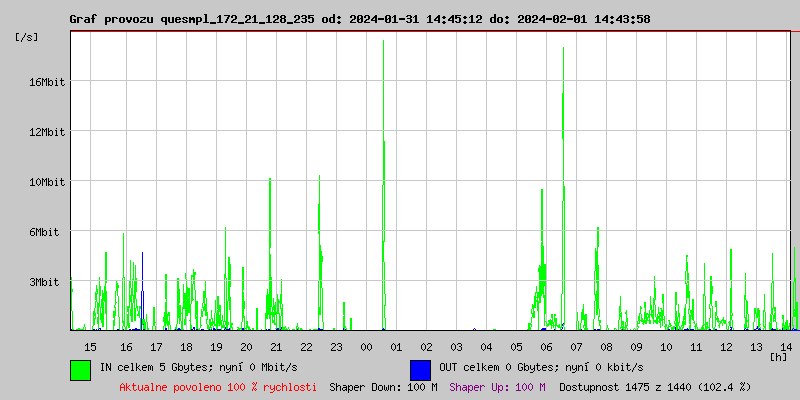Click hour 00 on the time axis
This screenshot has height=400, width=800.
[x=366, y=347]
